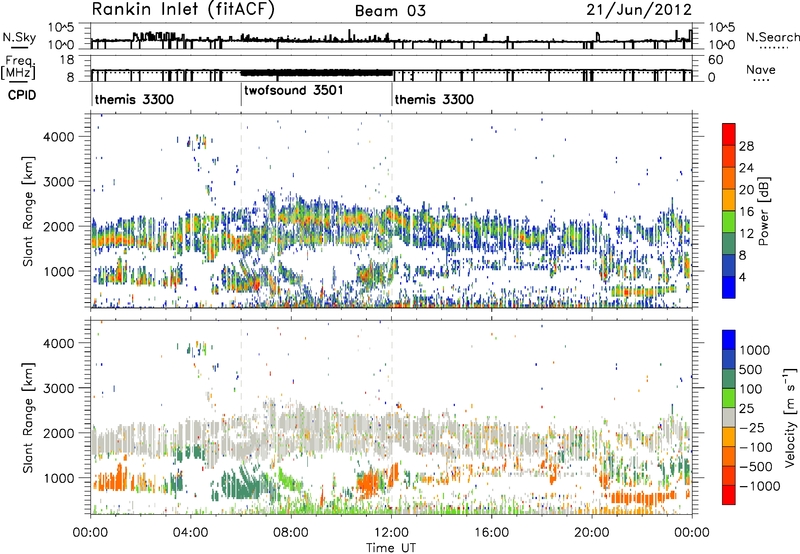Screen dimensions: 800x554
Task: Click the '16:00' time axis tick label
Action: tap(491, 533)
